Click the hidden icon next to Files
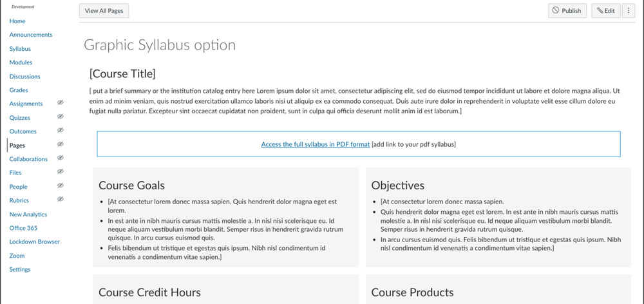Screen dimensions: 644x304 coord(60,173)
